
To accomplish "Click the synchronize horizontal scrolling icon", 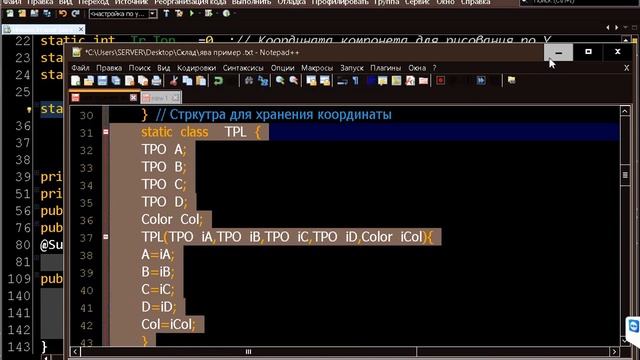I will coord(325,81).
